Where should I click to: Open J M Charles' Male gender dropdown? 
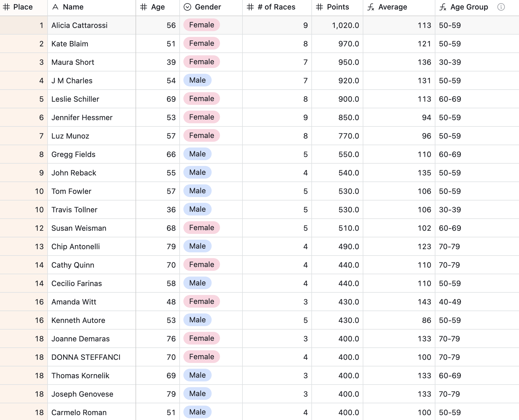pyautogui.click(x=198, y=80)
